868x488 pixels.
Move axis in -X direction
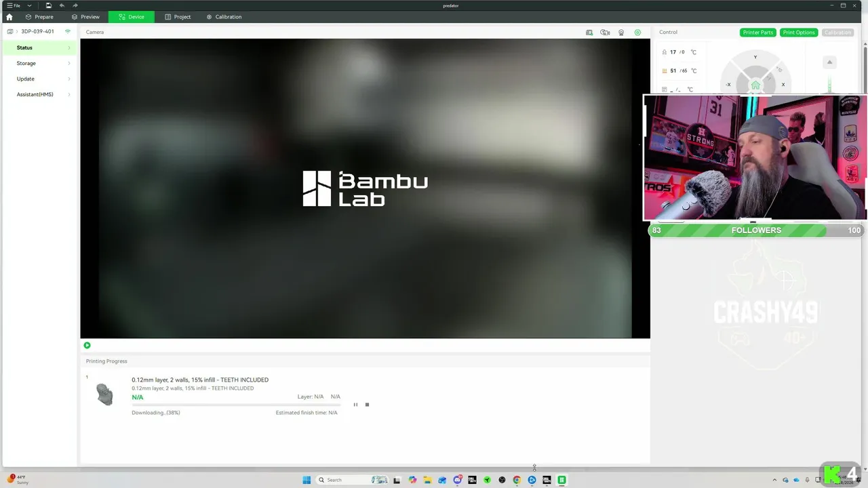[x=728, y=85]
